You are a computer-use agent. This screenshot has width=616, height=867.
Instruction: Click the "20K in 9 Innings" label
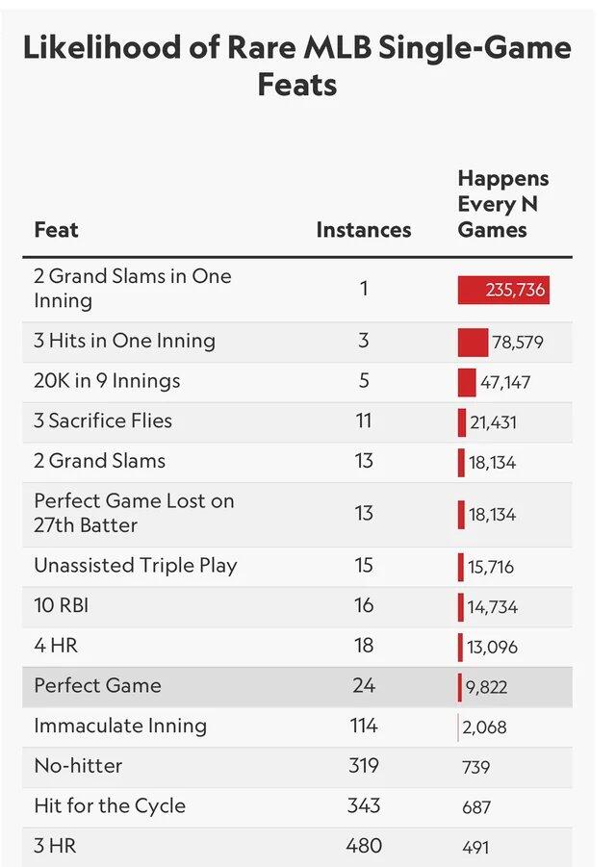(x=107, y=381)
